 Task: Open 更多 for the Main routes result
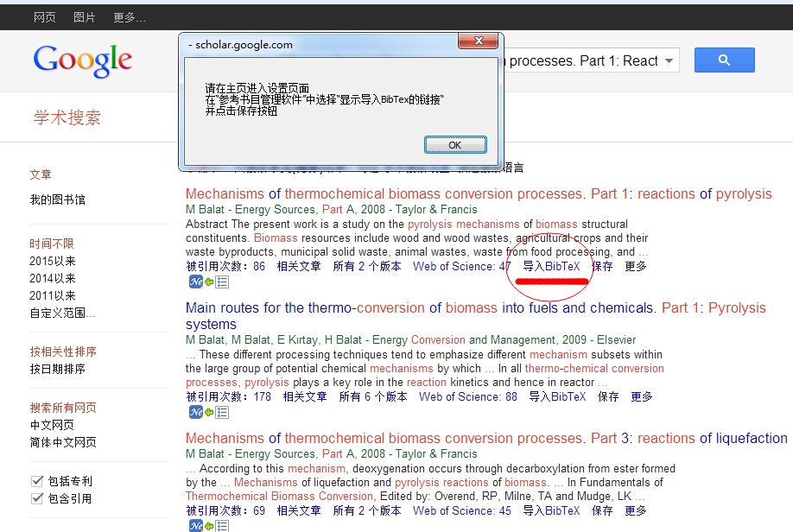(x=642, y=396)
